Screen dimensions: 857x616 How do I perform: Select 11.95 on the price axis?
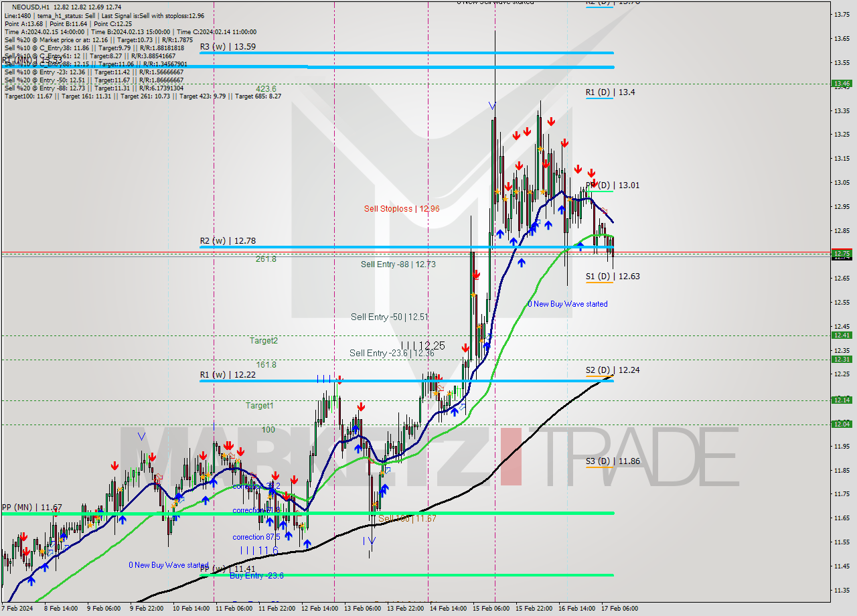(842, 446)
